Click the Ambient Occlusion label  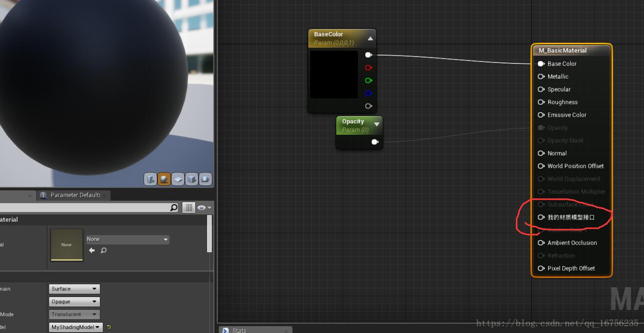tap(572, 243)
